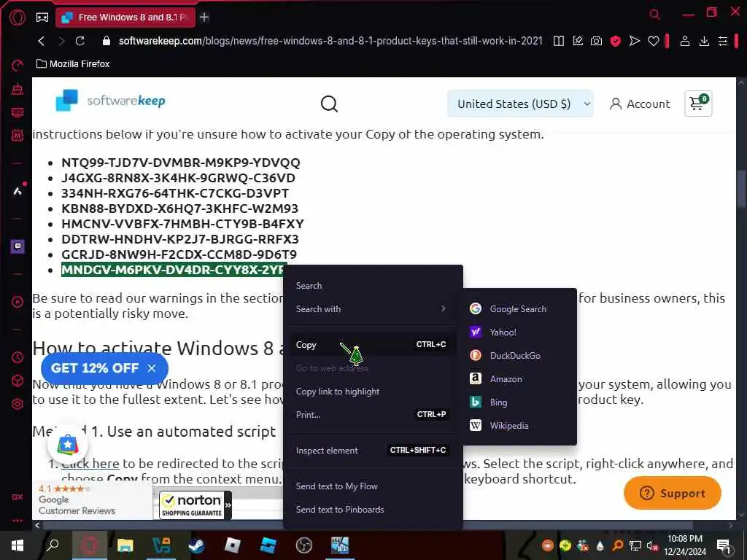Click the pinboard edit icon in address bar
747x560 pixels.
[578, 41]
